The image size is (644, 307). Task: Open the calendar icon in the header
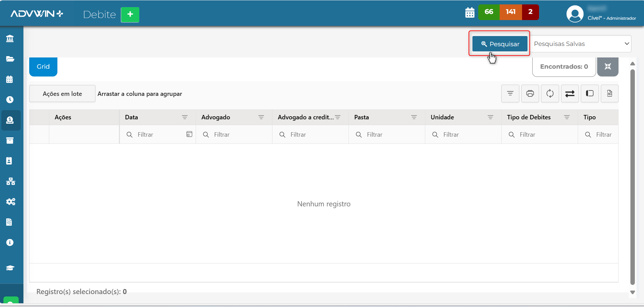point(470,13)
